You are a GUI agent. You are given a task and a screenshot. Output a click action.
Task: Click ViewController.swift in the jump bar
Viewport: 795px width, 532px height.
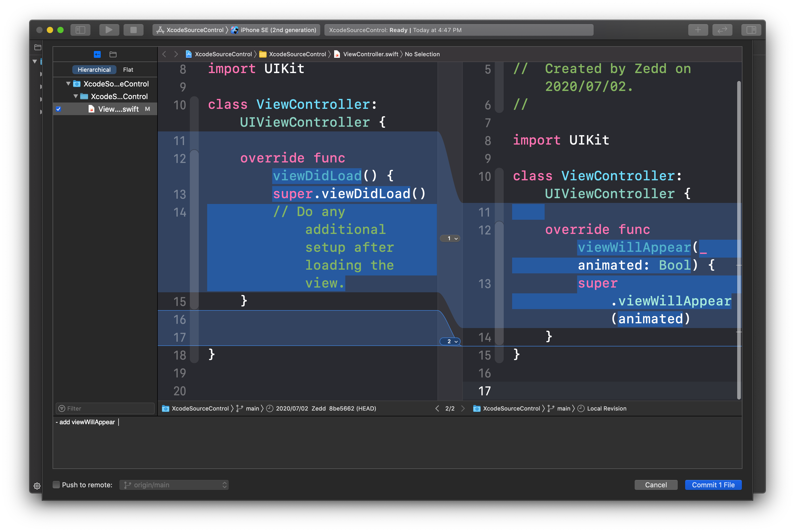[366, 54]
